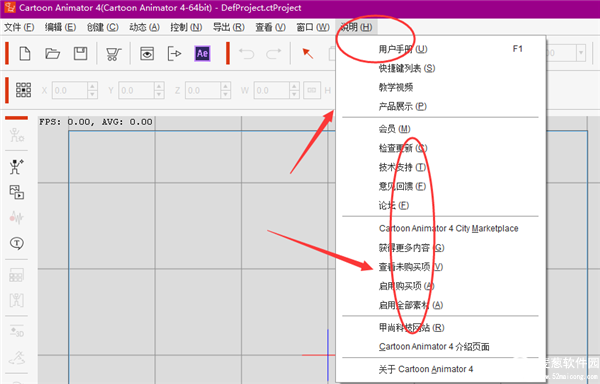Image resolution: width=600 pixels, height=384 pixels.
Task: Click the 3D motion icon in sidebar
Action: pyautogui.click(x=16, y=331)
